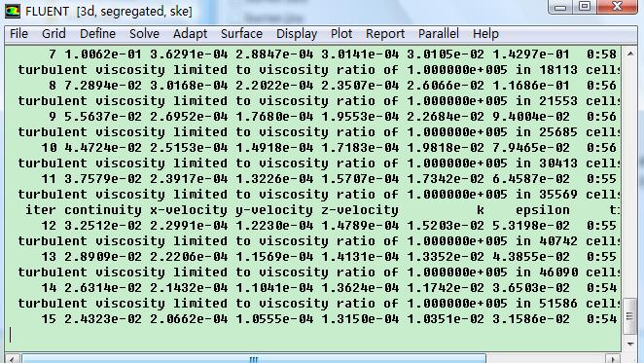644x363 pixels.
Task: Open the Define menu
Action: [97, 34]
